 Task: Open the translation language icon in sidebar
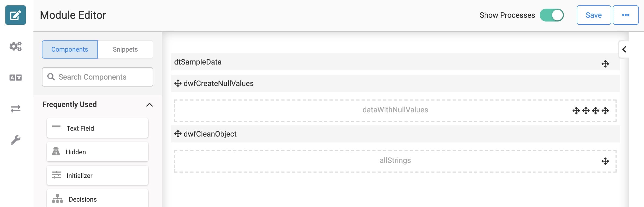16,78
